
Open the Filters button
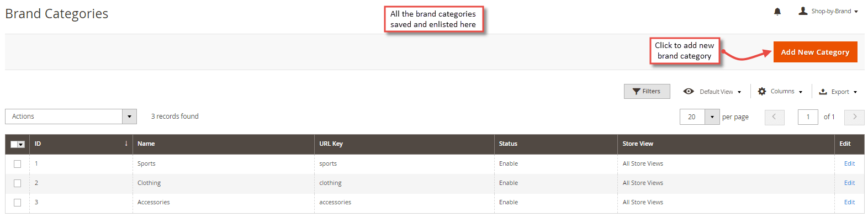pyautogui.click(x=647, y=91)
